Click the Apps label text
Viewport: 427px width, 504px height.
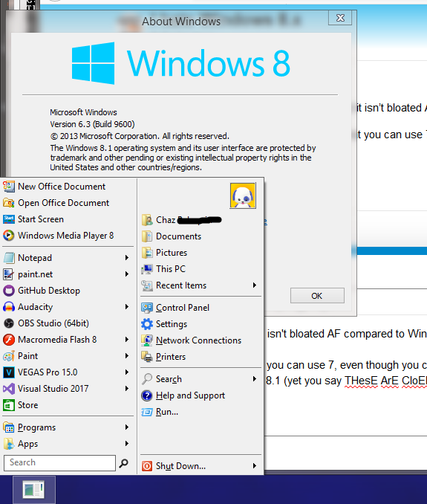click(x=28, y=444)
